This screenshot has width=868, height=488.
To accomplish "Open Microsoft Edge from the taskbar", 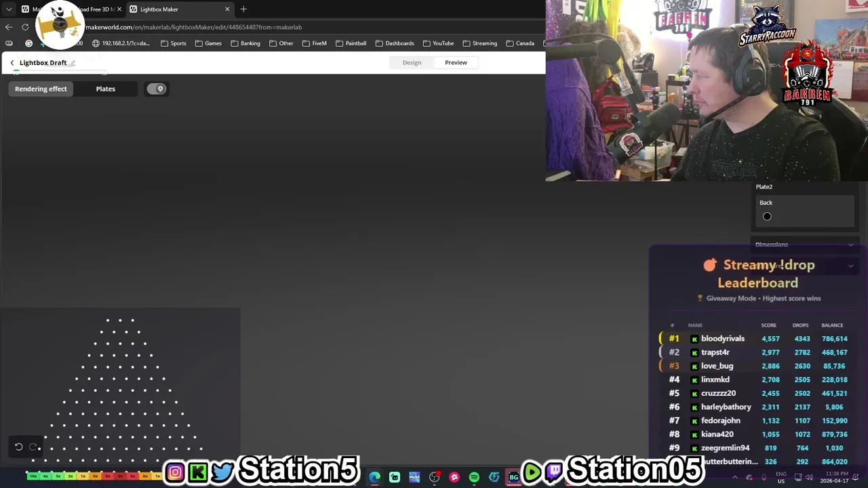I will (x=375, y=477).
